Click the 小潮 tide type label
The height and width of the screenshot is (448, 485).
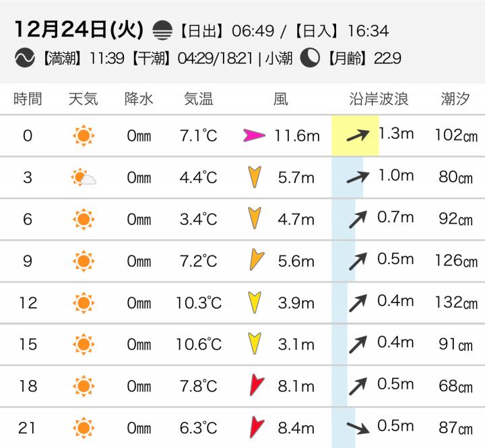pos(278,59)
